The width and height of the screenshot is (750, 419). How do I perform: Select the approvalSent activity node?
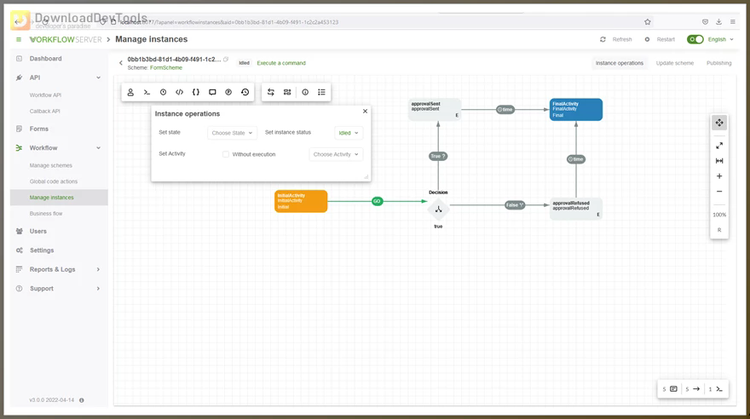click(435, 110)
